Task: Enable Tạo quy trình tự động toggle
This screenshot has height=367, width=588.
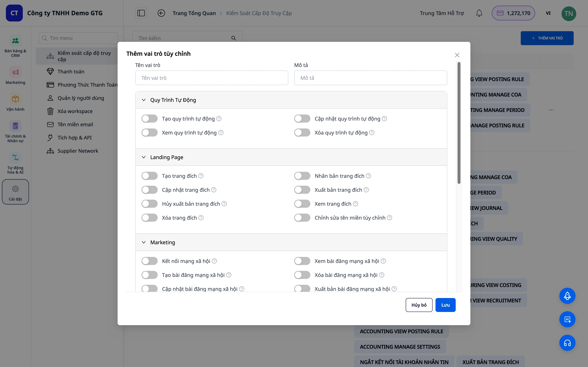Action: [x=150, y=119]
